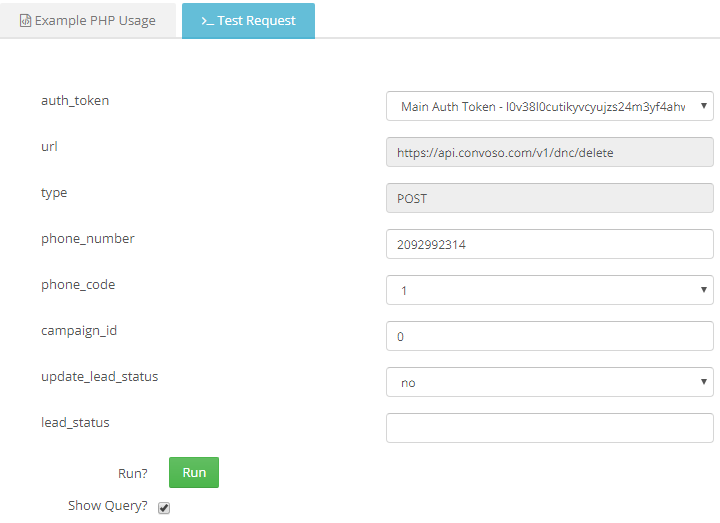
Task: Click the auth_token field label
Action: (x=75, y=101)
